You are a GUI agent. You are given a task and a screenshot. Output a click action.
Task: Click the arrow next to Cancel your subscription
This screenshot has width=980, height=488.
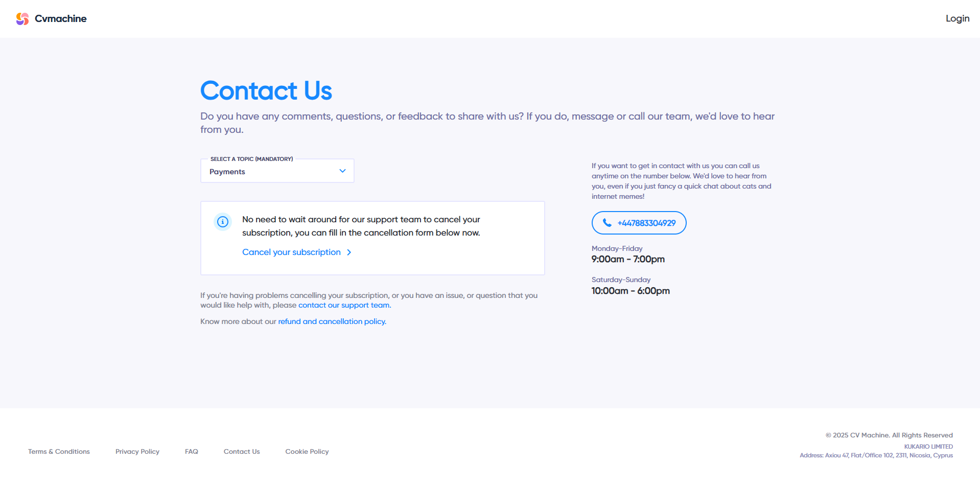click(x=349, y=252)
